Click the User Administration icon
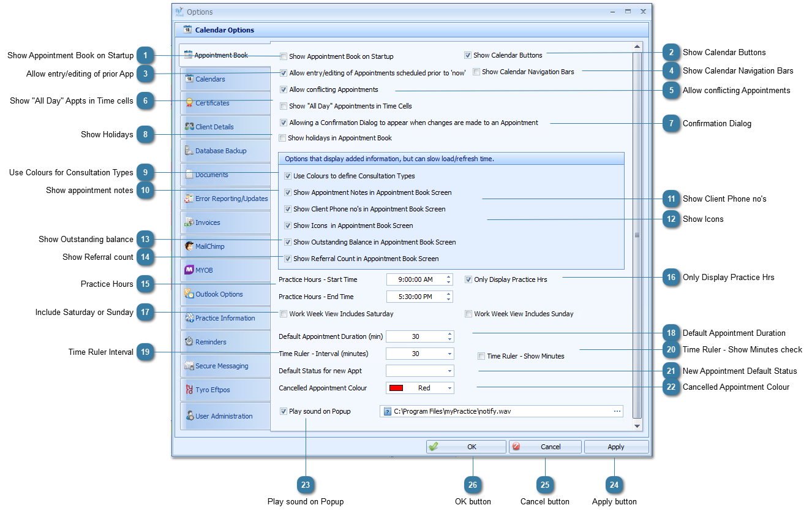Viewport: 812px width, 516px height. pyautogui.click(x=189, y=415)
